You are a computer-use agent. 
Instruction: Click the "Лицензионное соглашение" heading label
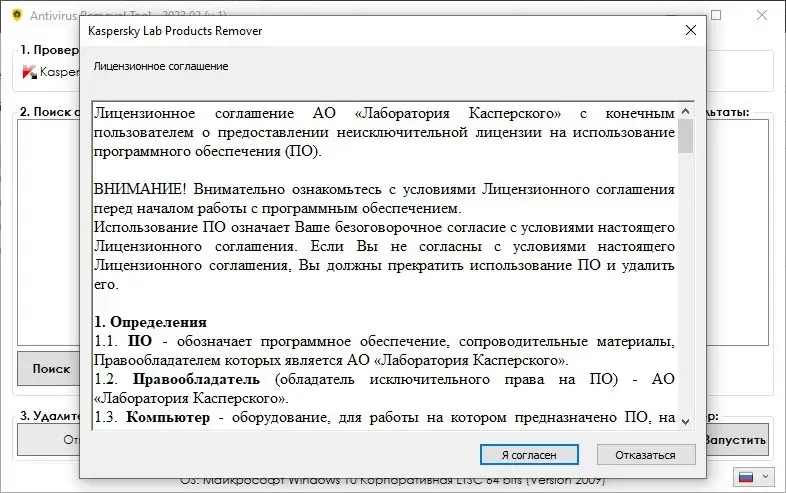coord(161,66)
